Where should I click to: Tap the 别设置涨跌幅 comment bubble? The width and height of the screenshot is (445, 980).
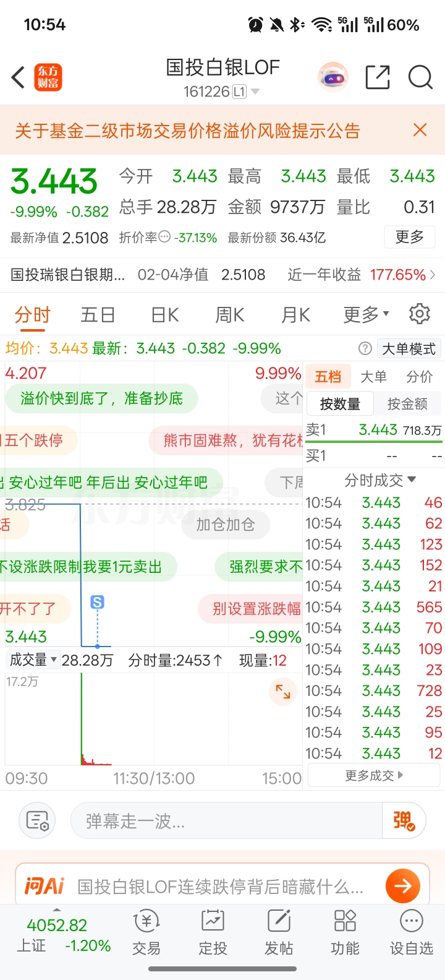(250, 609)
